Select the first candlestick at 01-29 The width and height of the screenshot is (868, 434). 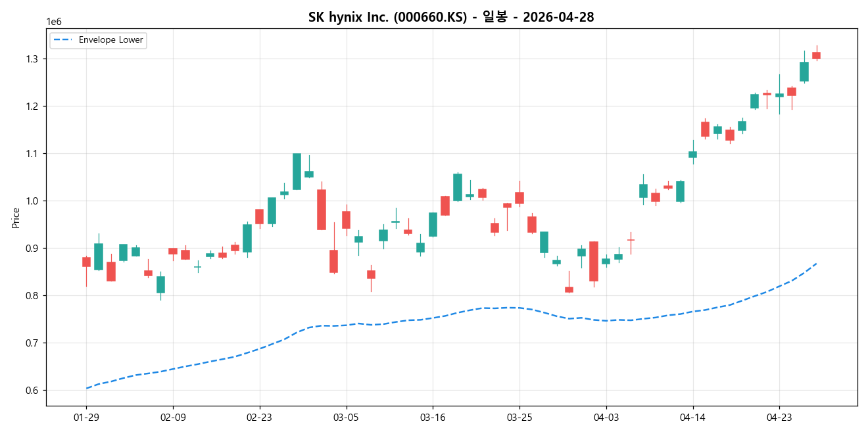(87, 261)
